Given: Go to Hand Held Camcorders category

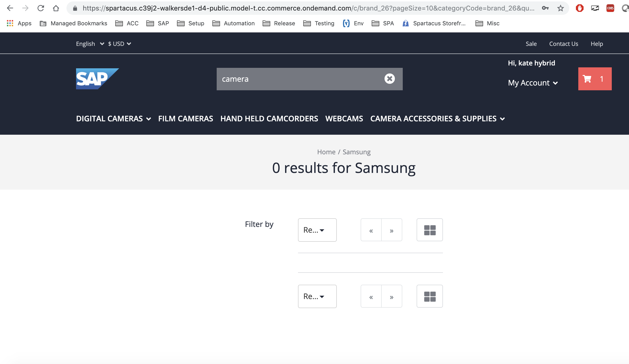Looking at the screenshot, I should 269,119.
